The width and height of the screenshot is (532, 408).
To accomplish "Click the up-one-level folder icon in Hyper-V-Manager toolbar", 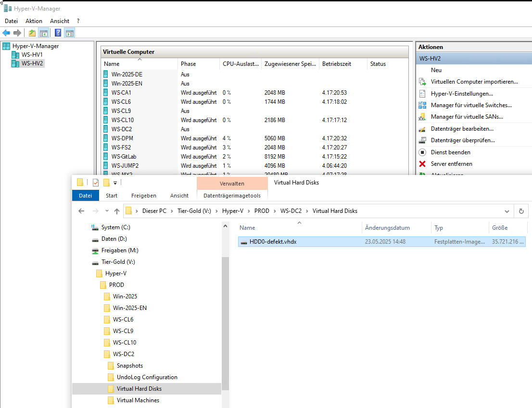I will point(32,33).
